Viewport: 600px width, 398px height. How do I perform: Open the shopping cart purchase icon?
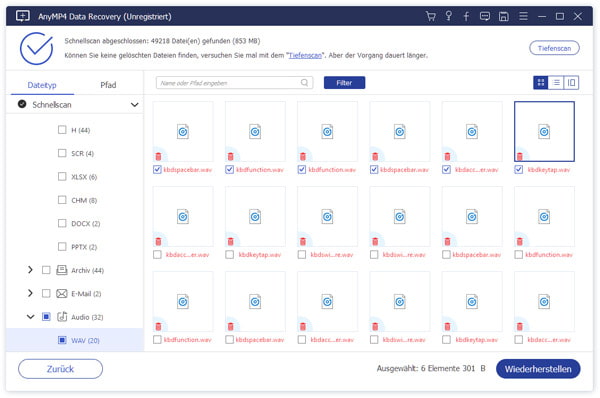click(430, 16)
